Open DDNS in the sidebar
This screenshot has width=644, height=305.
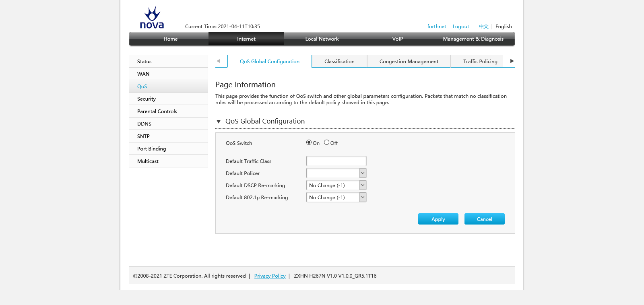click(168, 124)
